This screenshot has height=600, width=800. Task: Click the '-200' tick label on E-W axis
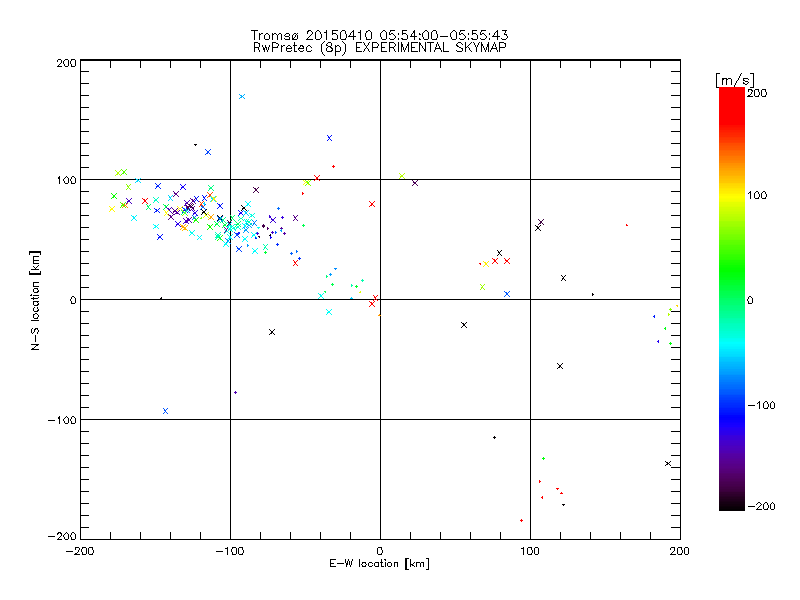point(81,551)
